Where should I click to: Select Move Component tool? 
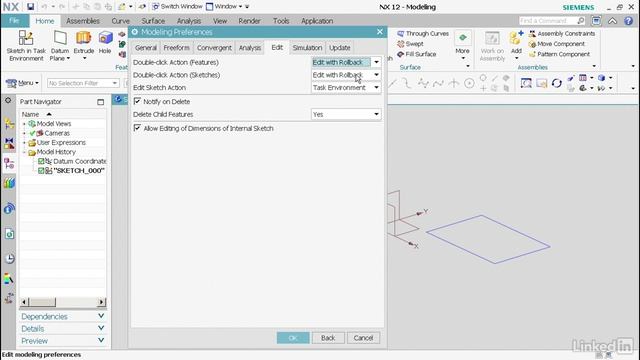557,44
